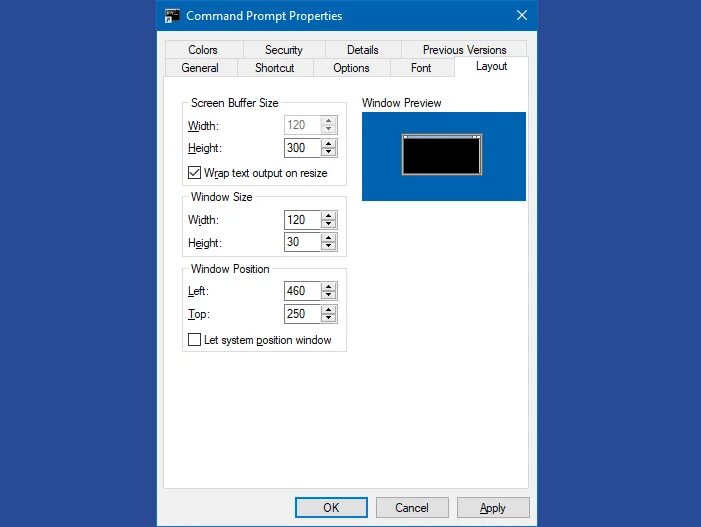The height and width of the screenshot is (527, 701).
Task: Confirm changes with the OK button
Action: (x=331, y=508)
